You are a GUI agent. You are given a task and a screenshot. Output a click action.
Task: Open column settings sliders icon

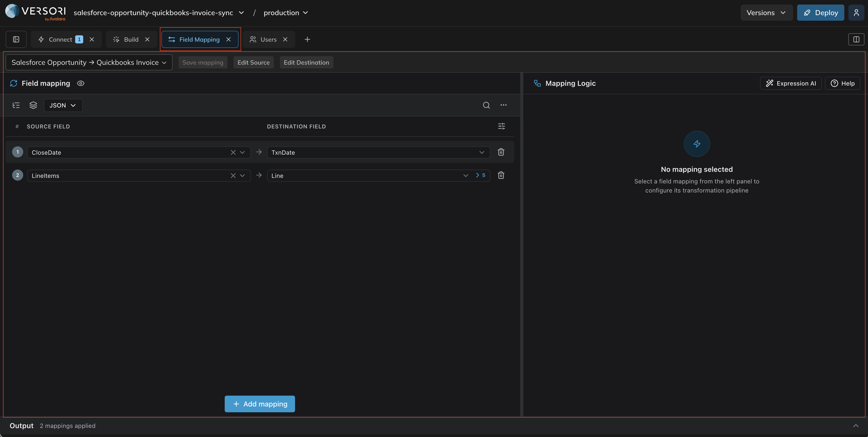coord(501,126)
